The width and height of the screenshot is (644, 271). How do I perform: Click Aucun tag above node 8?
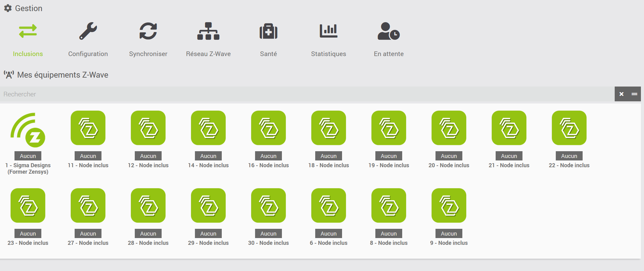pos(389,234)
